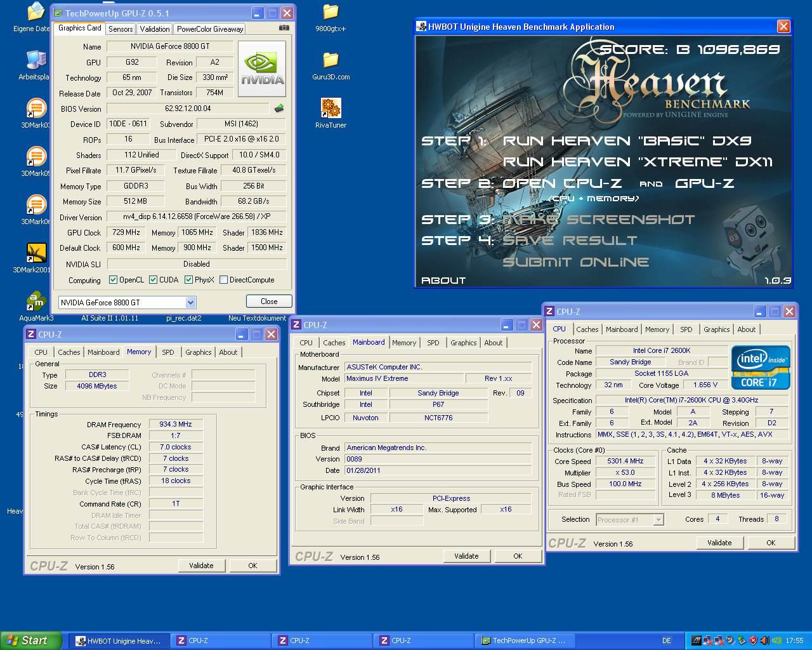This screenshot has width=812, height=650.
Task: Open CPU tab in memory CPU-Z window
Action: tap(41, 352)
